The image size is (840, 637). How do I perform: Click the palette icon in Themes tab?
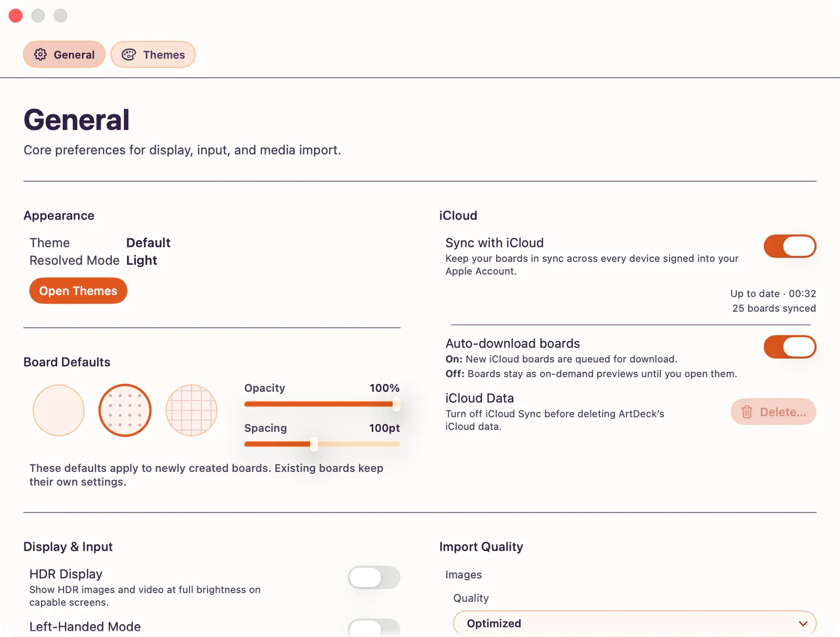coord(129,55)
